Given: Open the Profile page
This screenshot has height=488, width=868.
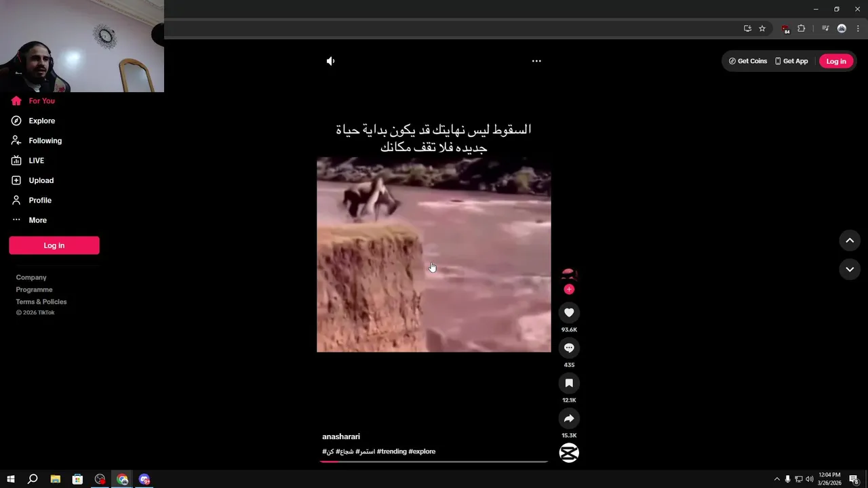Looking at the screenshot, I should (x=40, y=201).
